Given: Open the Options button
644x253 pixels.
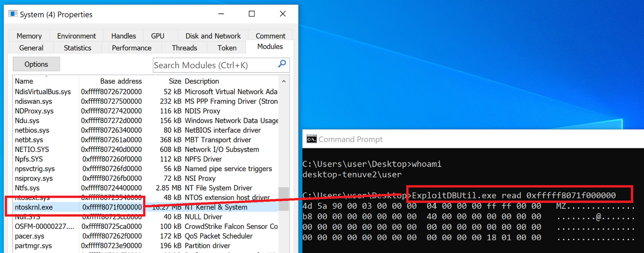Looking at the screenshot, I should (x=36, y=64).
